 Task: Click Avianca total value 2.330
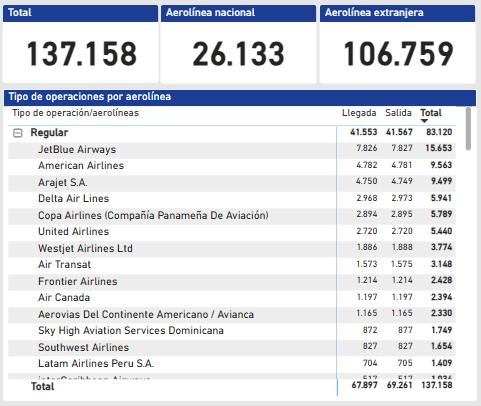(x=441, y=313)
